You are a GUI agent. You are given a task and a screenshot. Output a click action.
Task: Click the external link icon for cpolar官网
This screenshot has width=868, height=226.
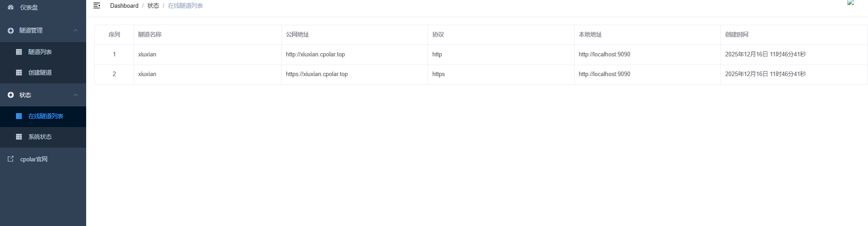click(11, 159)
